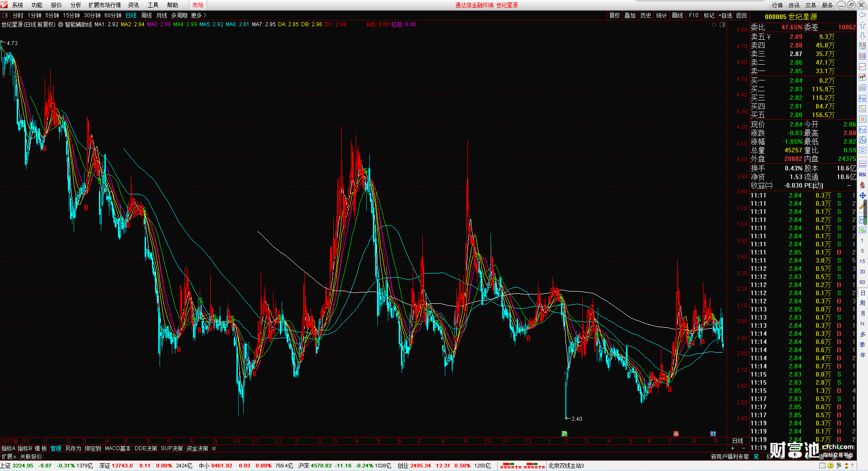Click the back arrow icon in right toolbar

[x=863, y=15]
